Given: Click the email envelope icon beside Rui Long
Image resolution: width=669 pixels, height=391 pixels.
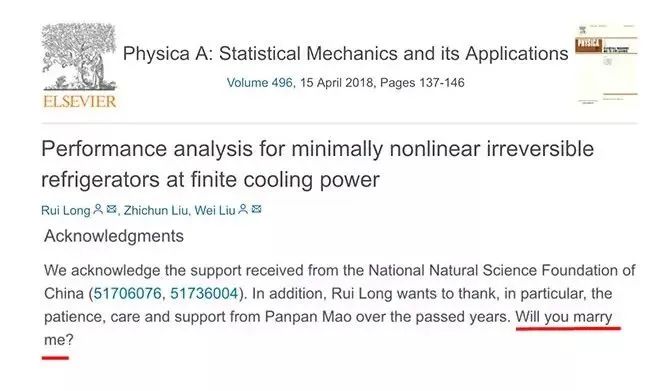Looking at the screenshot, I should (x=111, y=209).
